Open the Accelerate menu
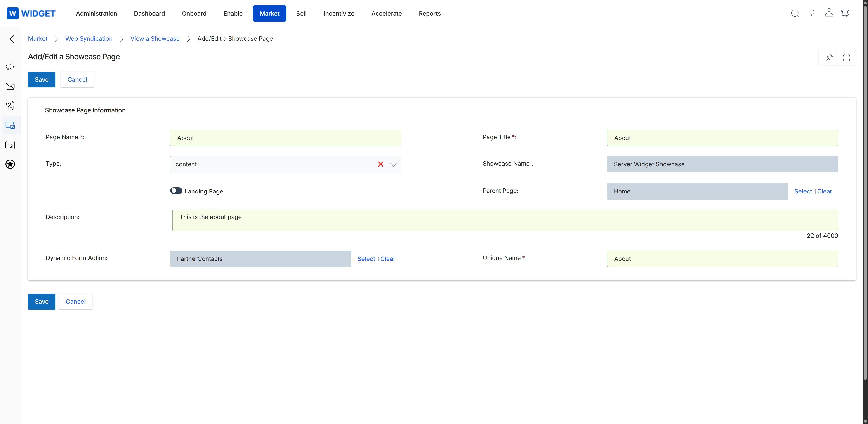868x424 pixels. (x=387, y=14)
